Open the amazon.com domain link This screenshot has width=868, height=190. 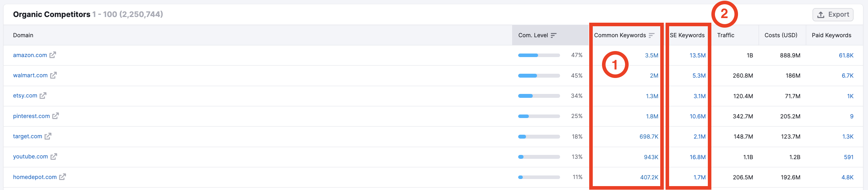[30, 55]
